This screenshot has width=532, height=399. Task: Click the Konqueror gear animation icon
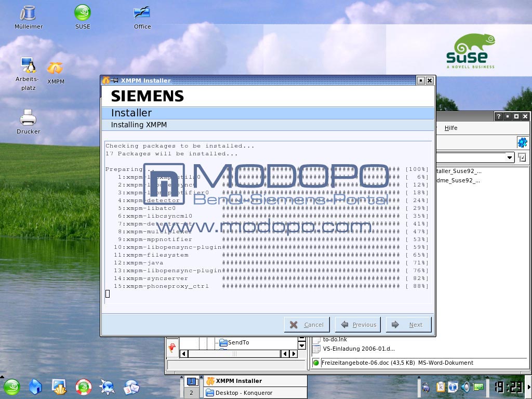pyautogui.click(x=522, y=142)
